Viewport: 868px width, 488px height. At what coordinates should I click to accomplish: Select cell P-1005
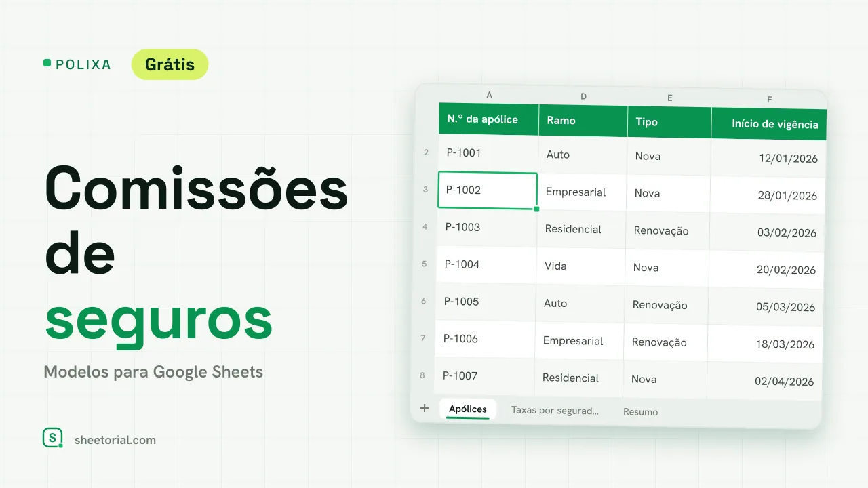point(486,302)
